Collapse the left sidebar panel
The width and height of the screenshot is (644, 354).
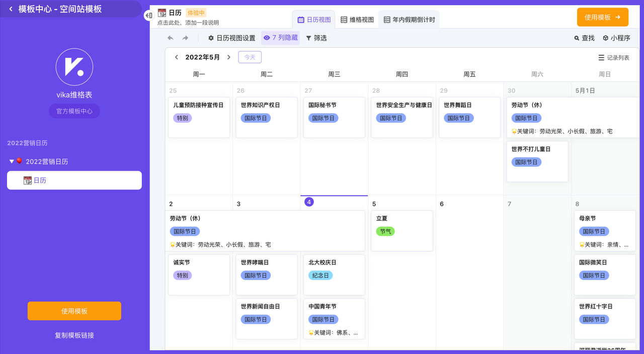(148, 16)
